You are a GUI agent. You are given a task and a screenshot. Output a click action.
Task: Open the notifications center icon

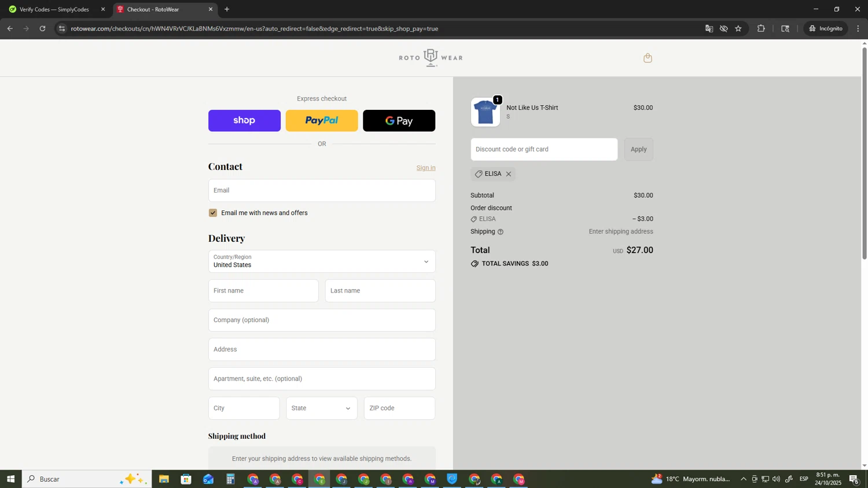click(x=854, y=479)
